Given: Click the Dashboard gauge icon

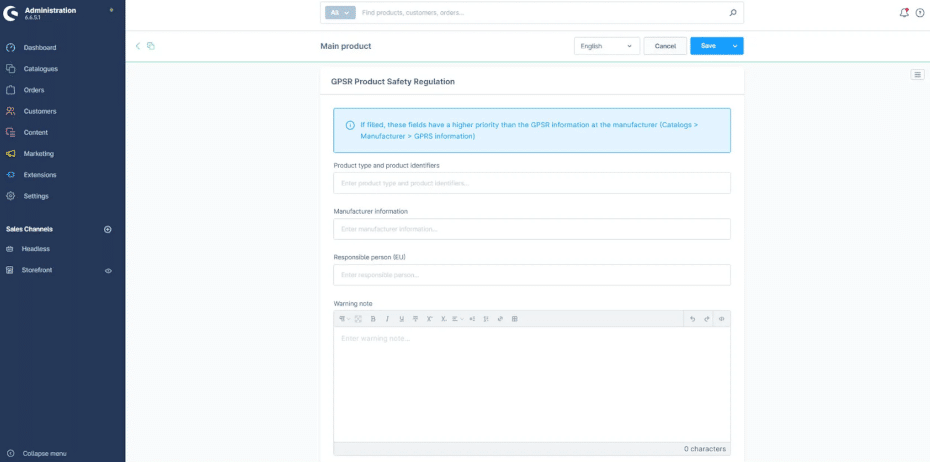Looking at the screenshot, I should coord(10,47).
